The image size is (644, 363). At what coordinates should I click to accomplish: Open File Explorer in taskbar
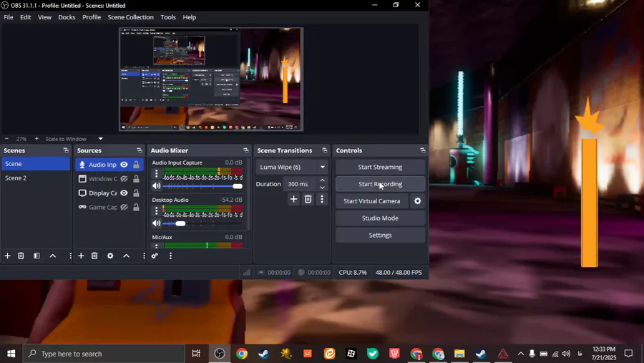(459, 354)
